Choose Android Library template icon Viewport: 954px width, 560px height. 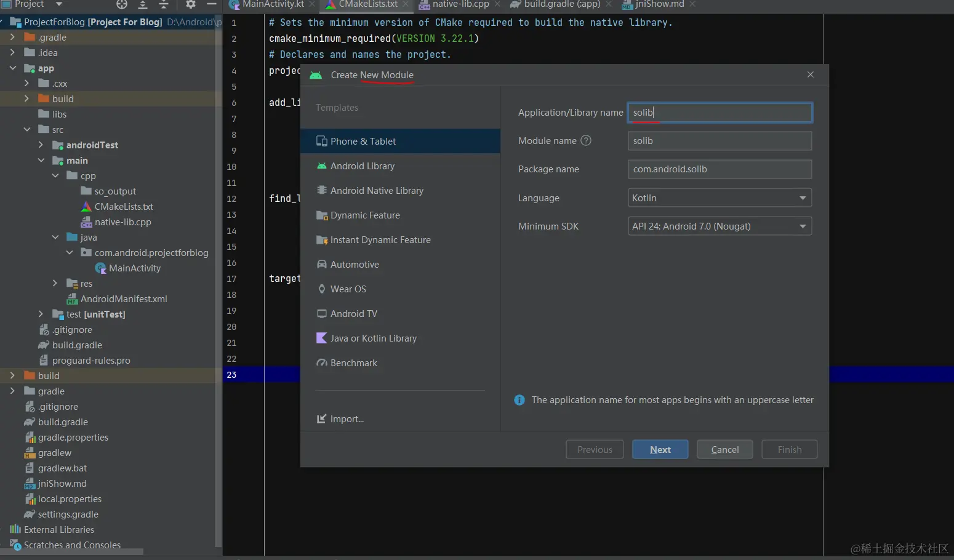pos(321,166)
